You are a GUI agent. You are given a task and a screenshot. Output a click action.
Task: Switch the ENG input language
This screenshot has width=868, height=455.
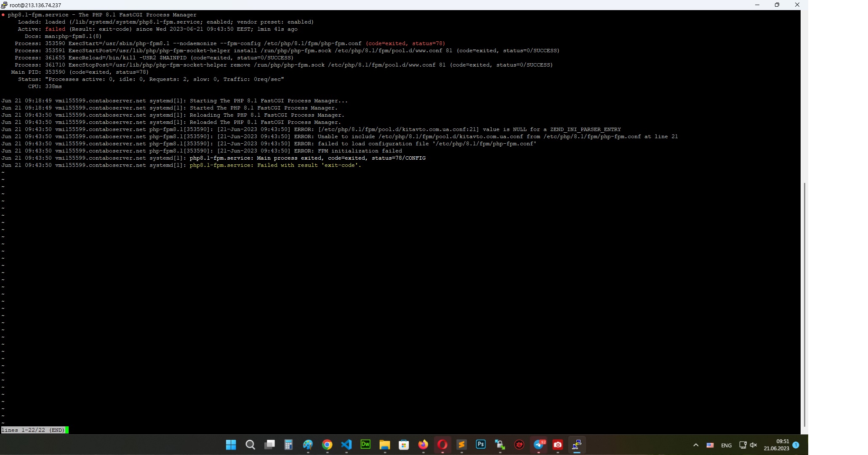click(726, 445)
